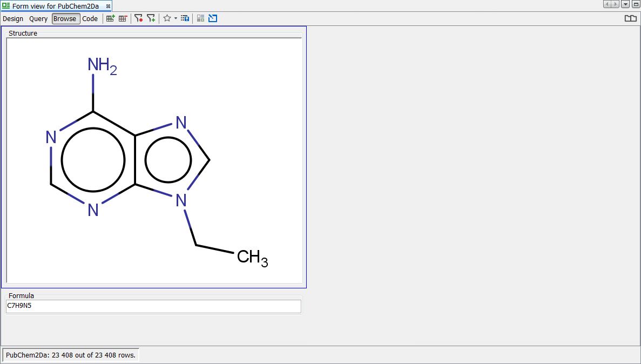Click the blue panel icon at toolbar end
641x364 pixels.
click(x=213, y=18)
